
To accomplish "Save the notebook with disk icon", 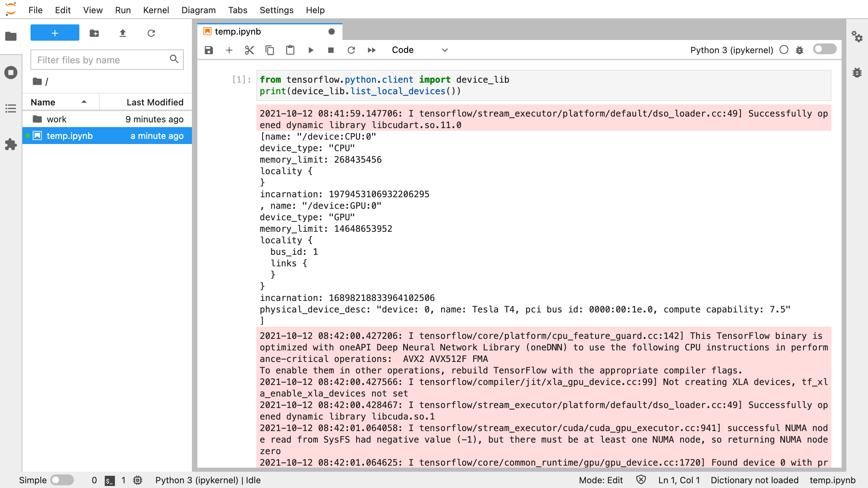I will pyautogui.click(x=209, y=50).
